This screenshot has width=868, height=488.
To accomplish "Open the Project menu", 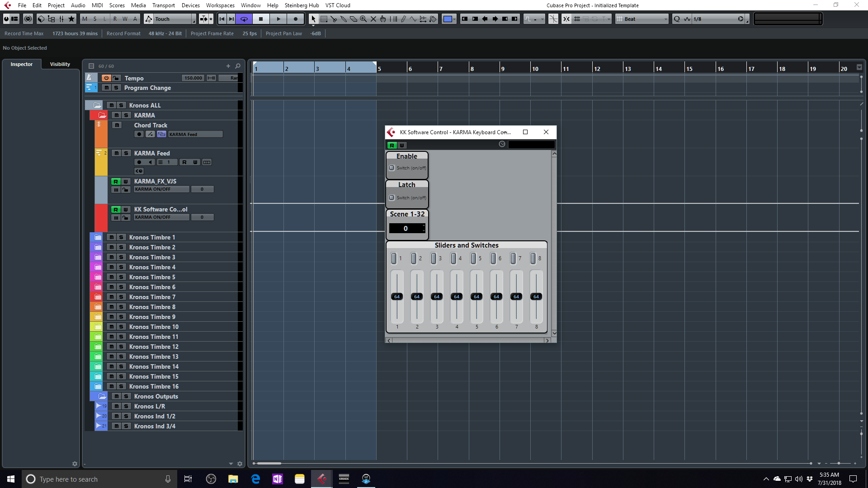I will point(56,5).
